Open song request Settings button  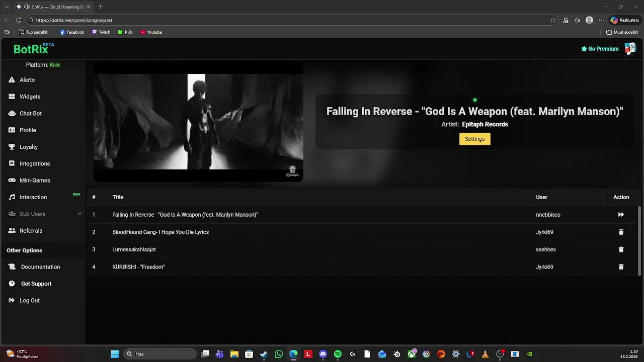click(474, 139)
